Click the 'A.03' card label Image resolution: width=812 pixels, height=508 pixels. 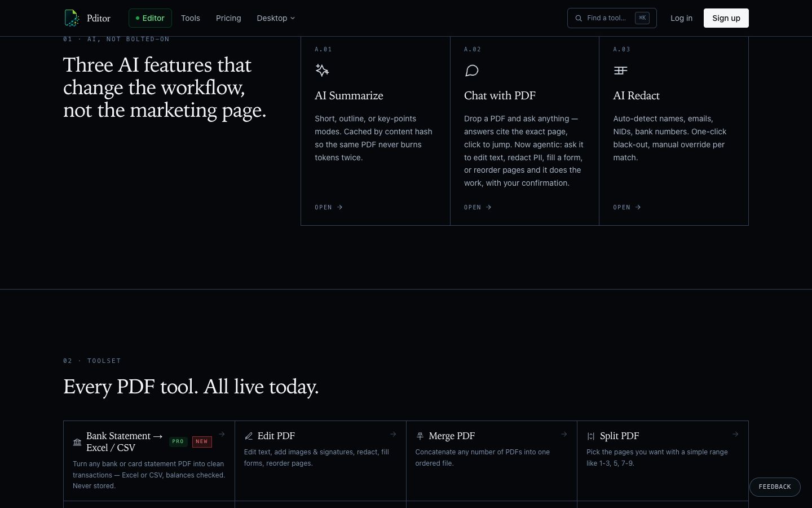point(622,50)
